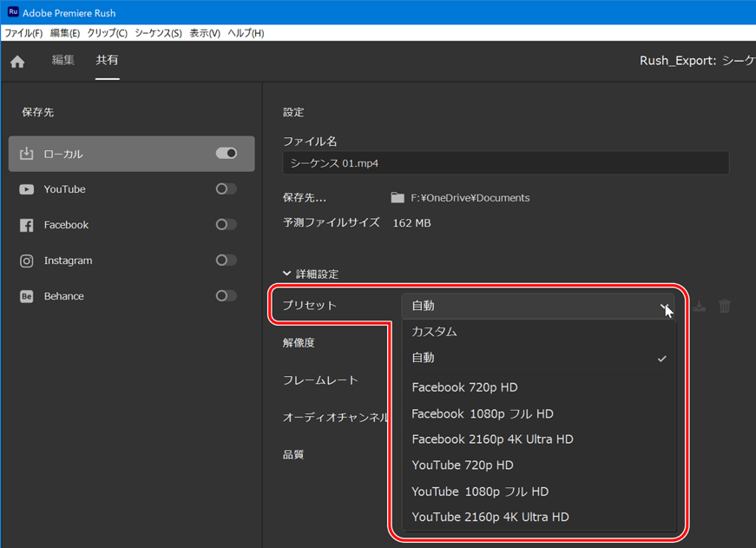756x548 pixels.
Task: Click the 保存先 sidebar heading
Action: coord(37,112)
